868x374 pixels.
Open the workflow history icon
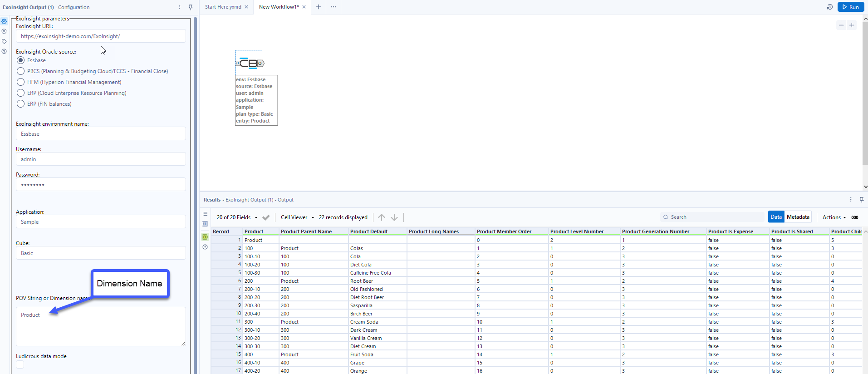coord(830,7)
